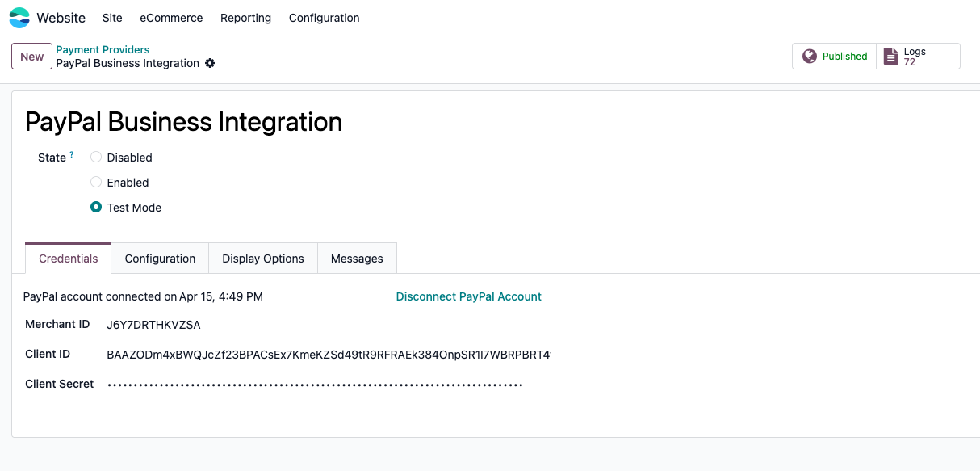Viewport: 980px width, 471px height.
Task: Switch to the Configuration tab
Action: click(160, 259)
